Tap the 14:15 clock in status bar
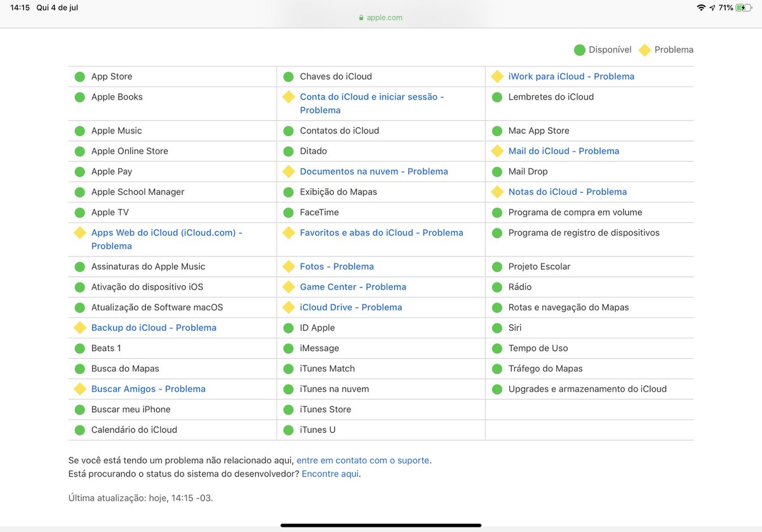The image size is (762, 532). point(20,8)
